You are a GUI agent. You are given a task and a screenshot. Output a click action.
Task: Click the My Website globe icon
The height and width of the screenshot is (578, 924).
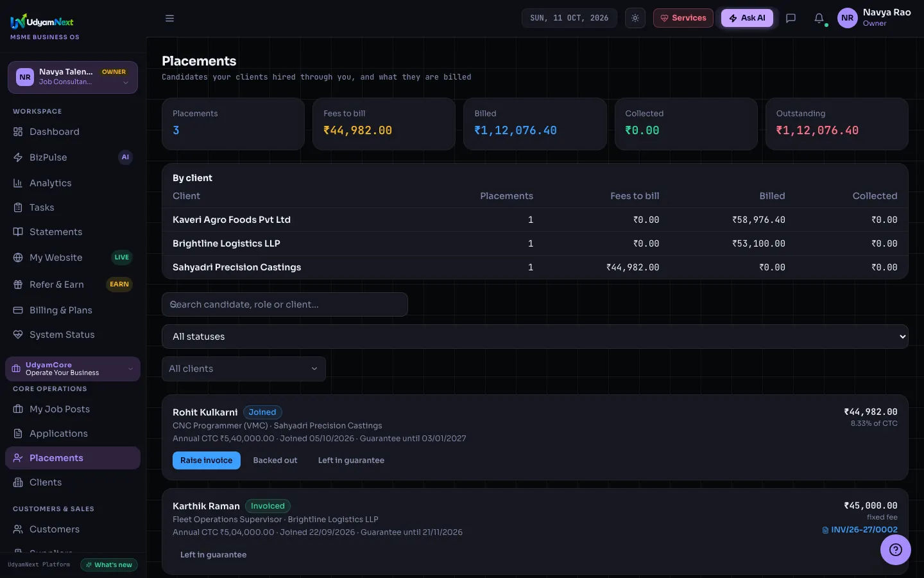(18, 258)
